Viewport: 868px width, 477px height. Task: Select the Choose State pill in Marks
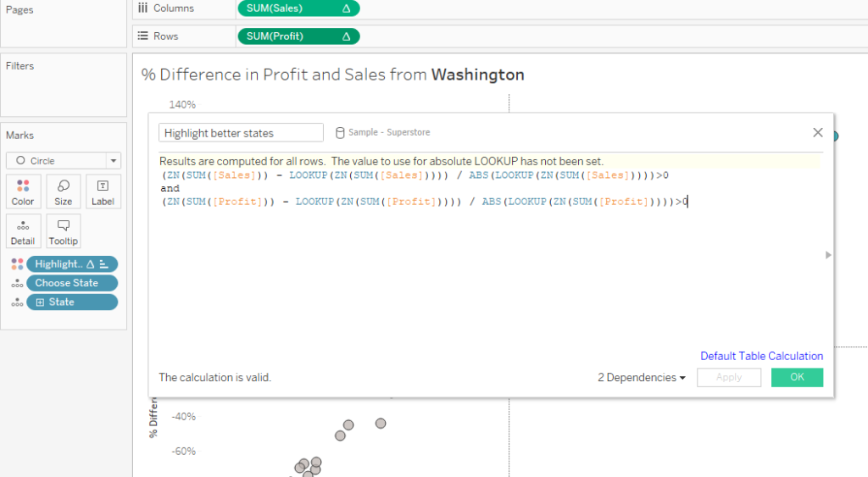[x=72, y=283]
